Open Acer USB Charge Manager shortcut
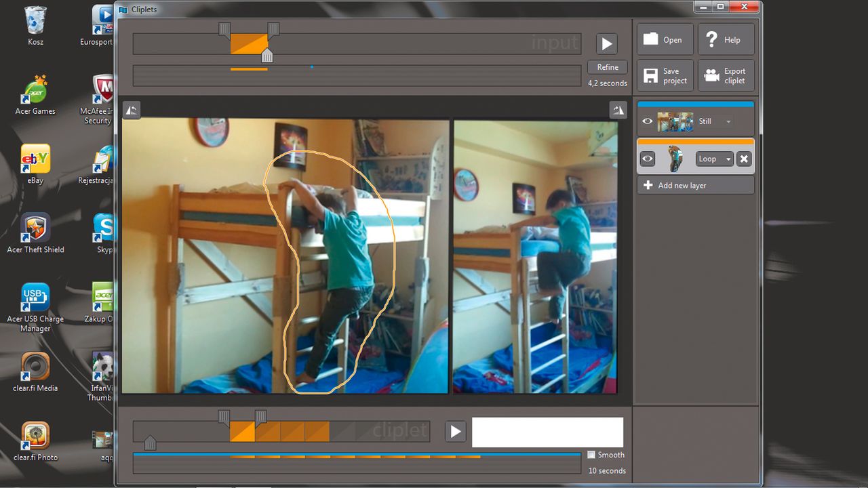 click(x=35, y=308)
